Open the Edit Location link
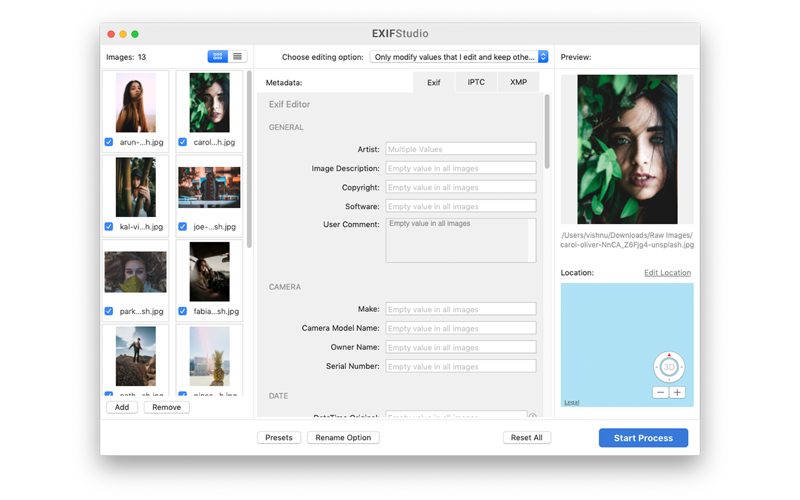800x500 pixels. point(667,272)
